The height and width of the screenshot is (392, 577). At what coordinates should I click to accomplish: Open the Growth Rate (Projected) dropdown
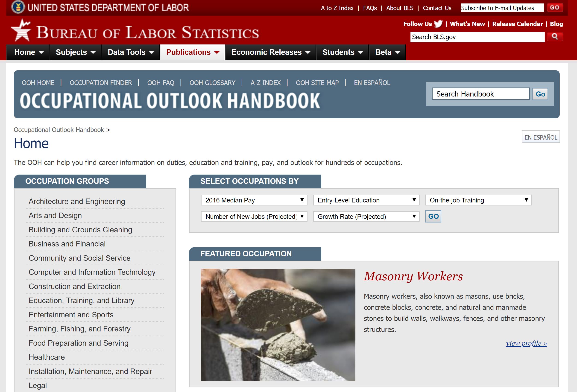(366, 216)
